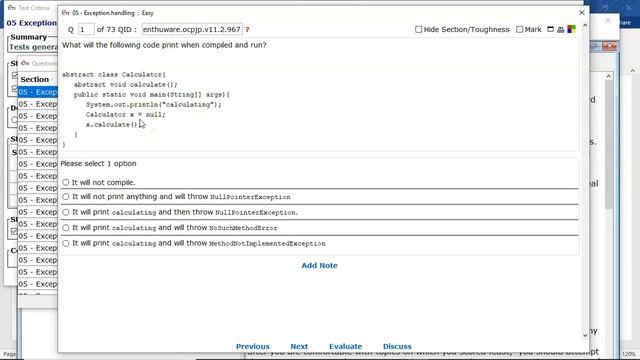The image size is (640, 360).
Task: Open the color settings palette icon
Action: click(571, 29)
